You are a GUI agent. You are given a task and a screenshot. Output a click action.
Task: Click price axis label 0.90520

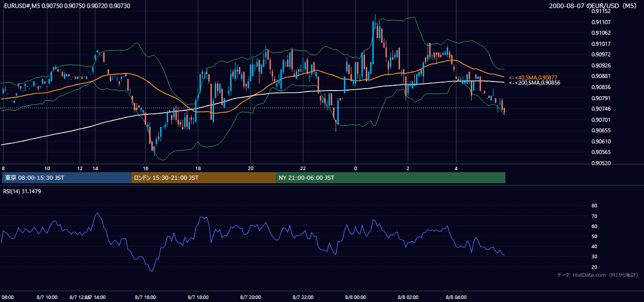(x=601, y=163)
